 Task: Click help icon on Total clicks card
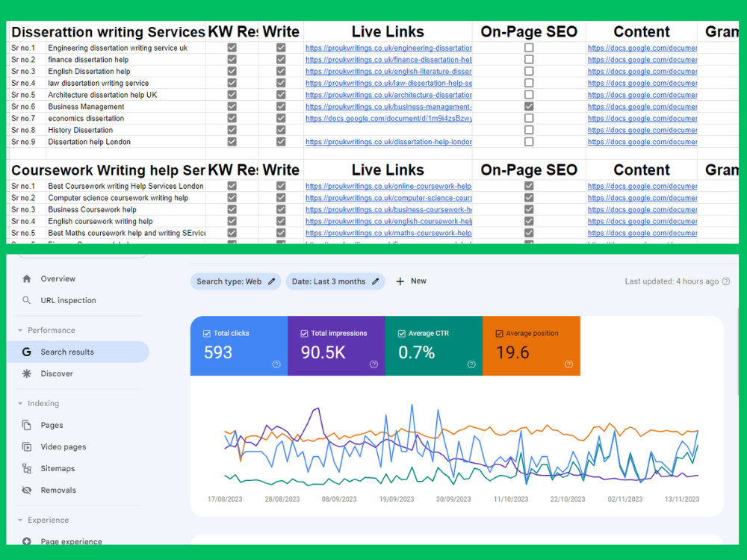[x=276, y=364]
